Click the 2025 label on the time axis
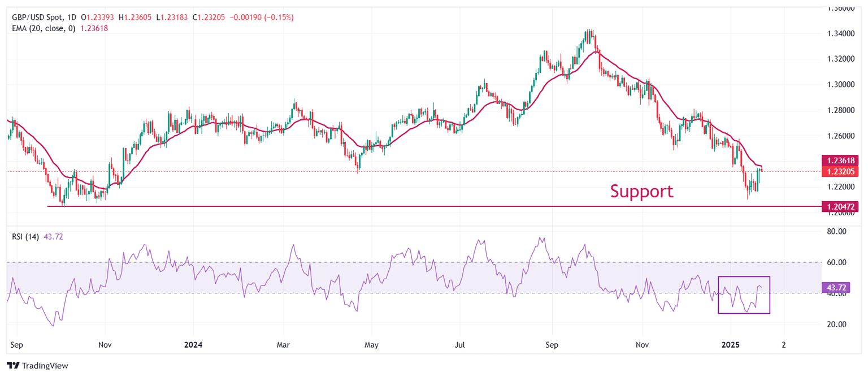Screen dimensions: 868x377 pyautogui.click(x=731, y=345)
